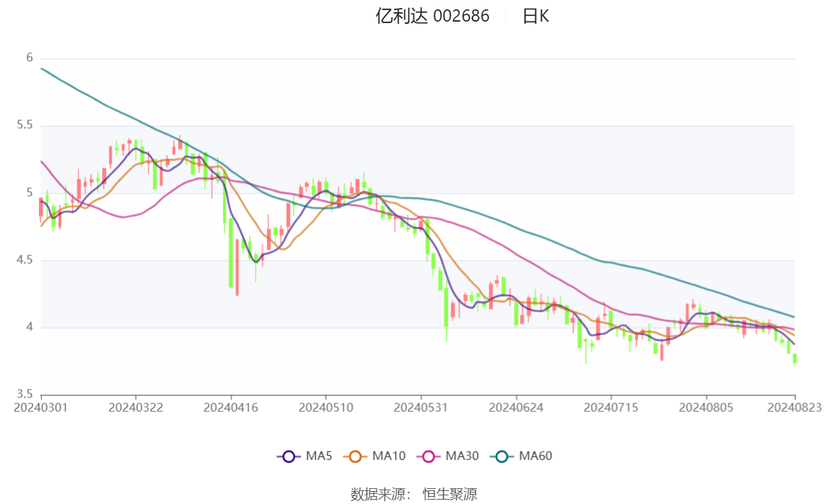
Task: Toggle the MA5 legend series
Action: (x=304, y=456)
